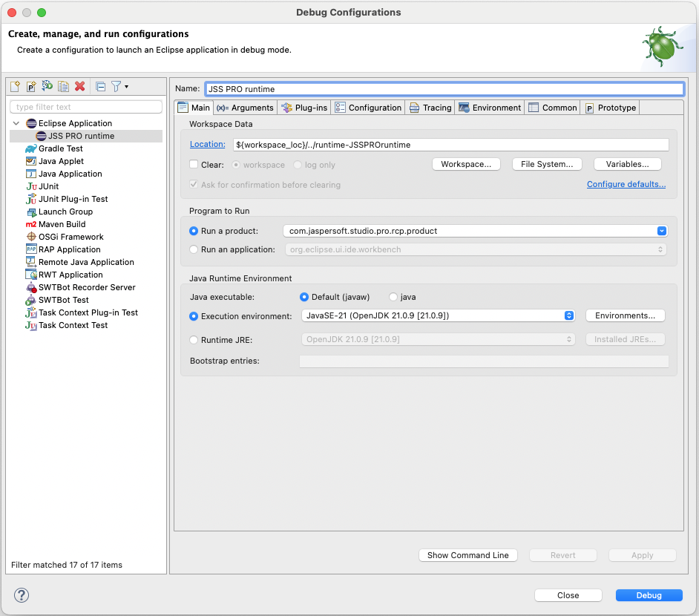This screenshot has width=699, height=616.
Task: Switch to the Arguments tab
Action: point(245,108)
